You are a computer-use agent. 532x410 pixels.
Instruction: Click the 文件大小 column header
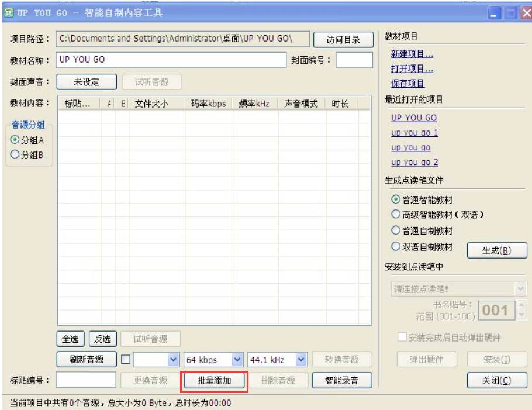[x=152, y=104]
